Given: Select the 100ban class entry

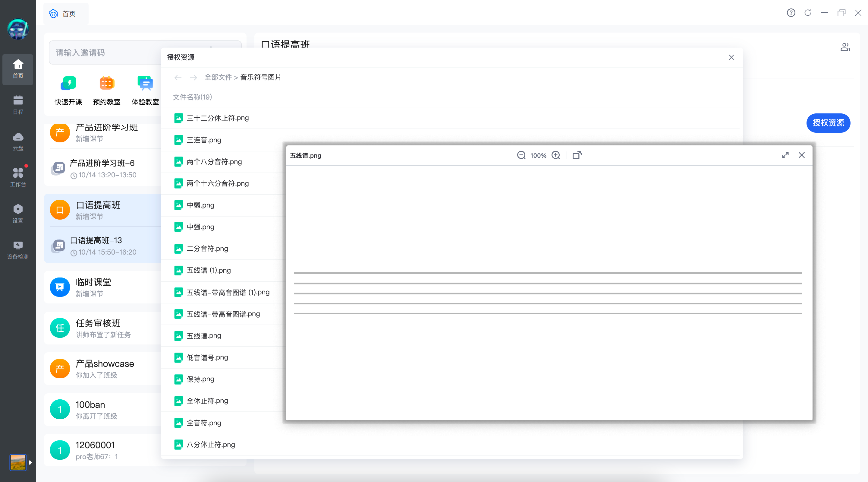Looking at the screenshot, I should [x=103, y=410].
